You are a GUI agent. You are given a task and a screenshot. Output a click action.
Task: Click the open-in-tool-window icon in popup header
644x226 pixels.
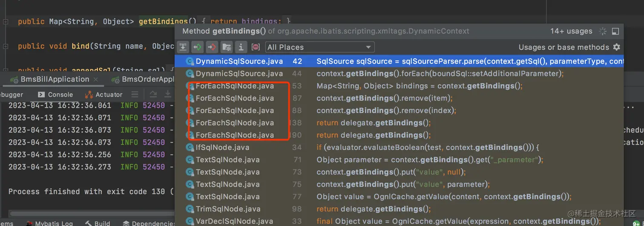coord(615,31)
